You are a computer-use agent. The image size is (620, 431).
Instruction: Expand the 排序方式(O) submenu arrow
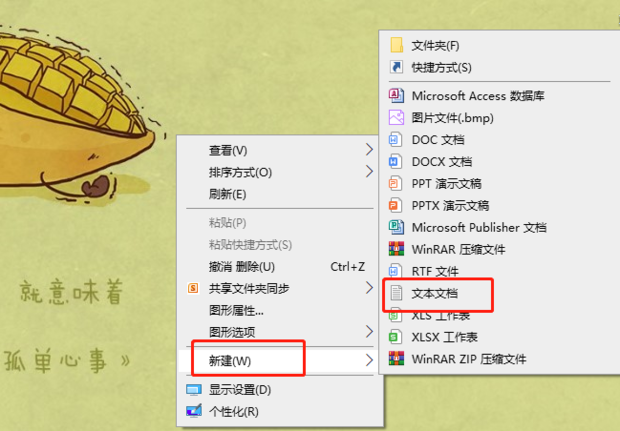[x=369, y=172]
